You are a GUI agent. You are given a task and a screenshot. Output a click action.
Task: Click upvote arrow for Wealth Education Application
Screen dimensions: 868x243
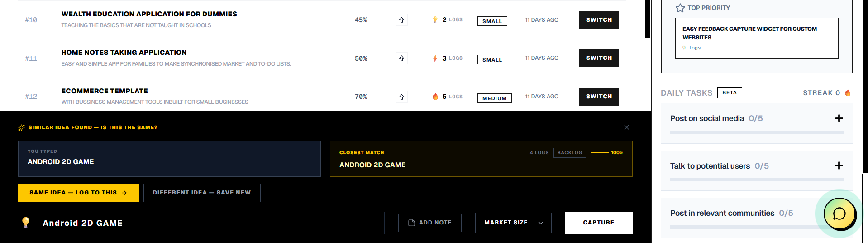click(x=401, y=20)
